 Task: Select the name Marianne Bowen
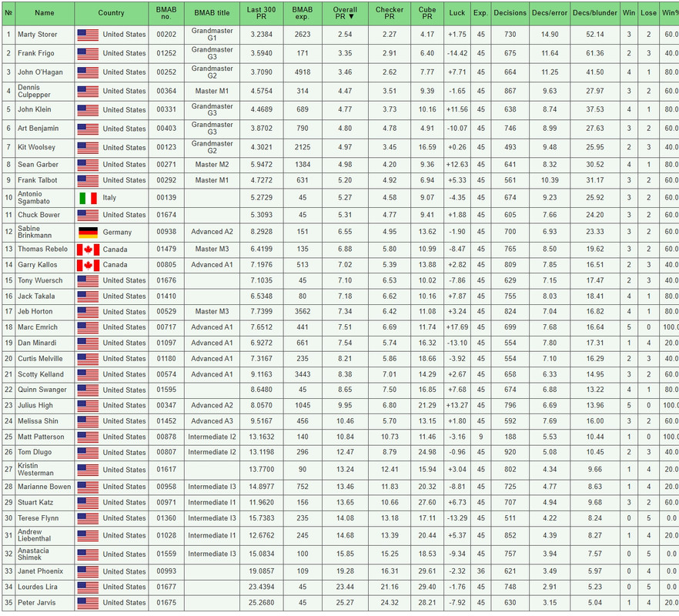pos(44,487)
